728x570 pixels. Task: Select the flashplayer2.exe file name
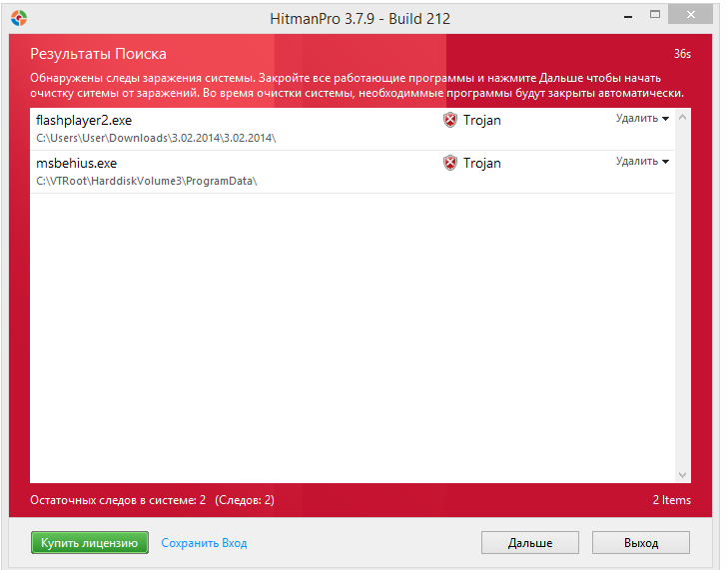[84, 120]
